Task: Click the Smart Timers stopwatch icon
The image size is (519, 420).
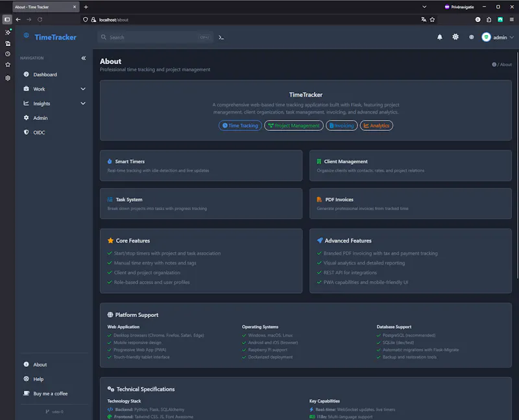Action: coord(110,161)
